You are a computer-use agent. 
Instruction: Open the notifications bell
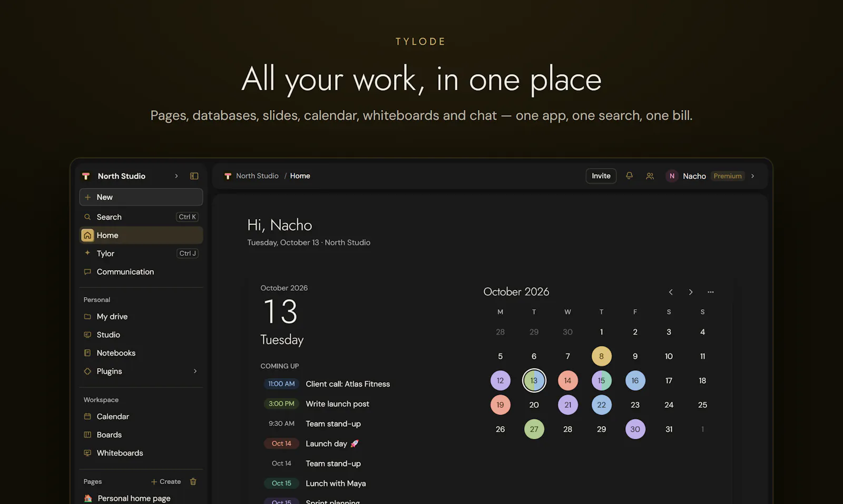[x=629, y=176]
